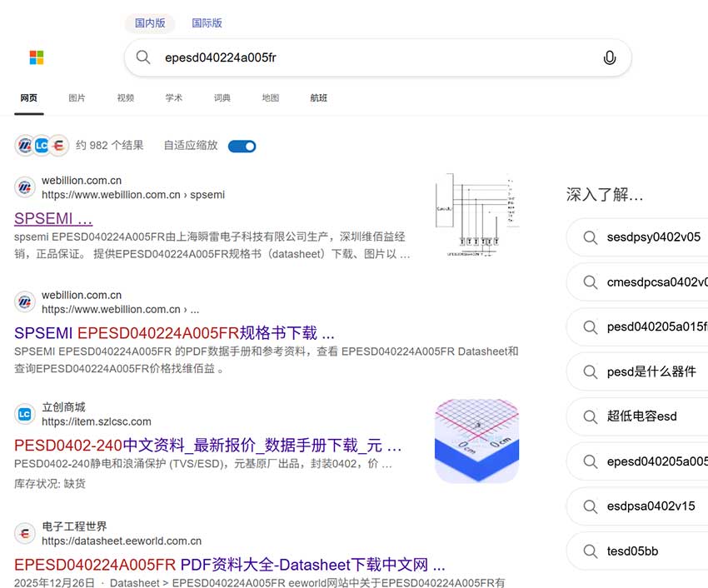Open the 航班 tab
708x588 pixels.
319,98
